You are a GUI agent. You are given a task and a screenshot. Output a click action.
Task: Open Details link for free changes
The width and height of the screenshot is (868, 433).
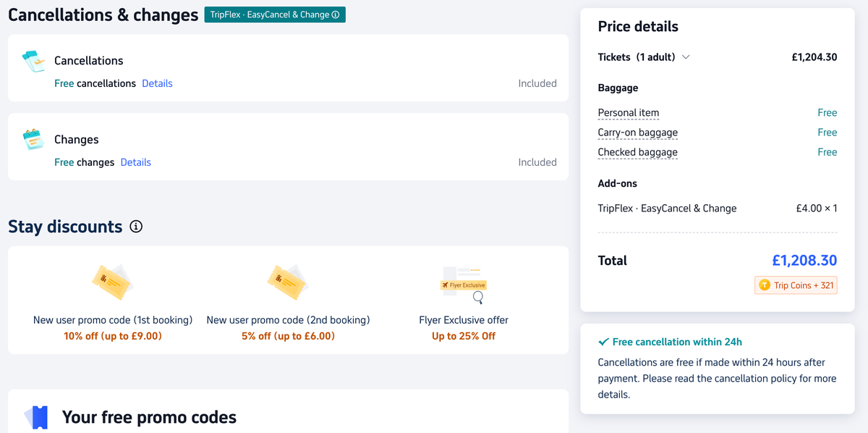pos(135,162)
